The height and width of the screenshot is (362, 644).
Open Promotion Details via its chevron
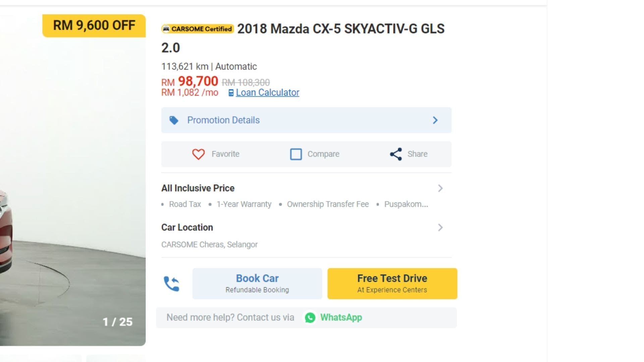pos(435,120)
